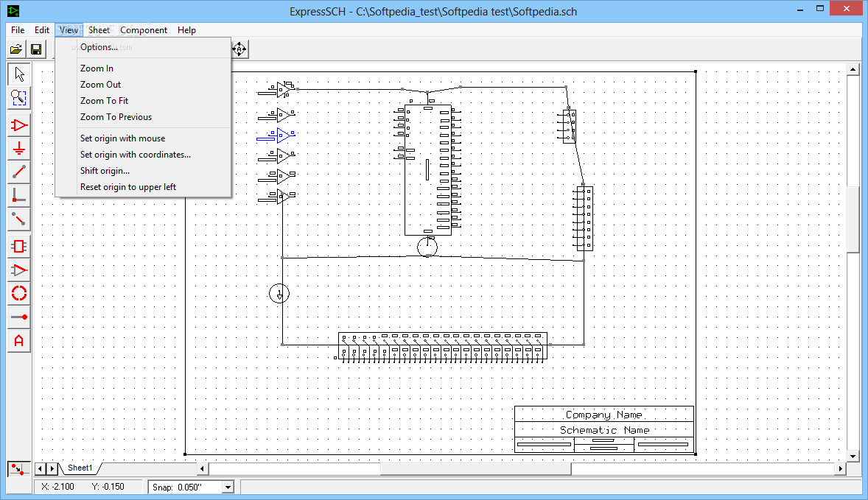Image resolution: width=868 pixels, height=500 pixels.
Task: Select the long bottom connector component
Action: tap(441, 347)
